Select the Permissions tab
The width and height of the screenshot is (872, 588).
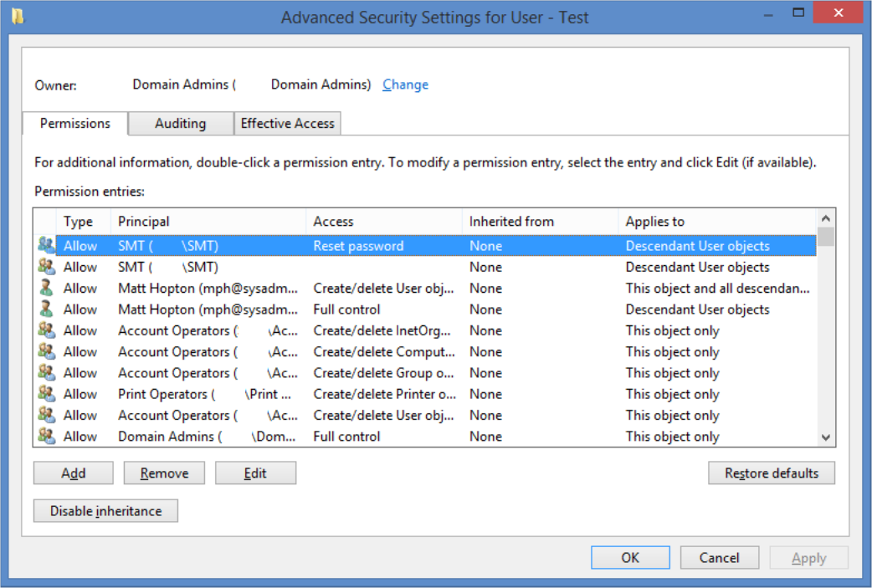point(74,123)
